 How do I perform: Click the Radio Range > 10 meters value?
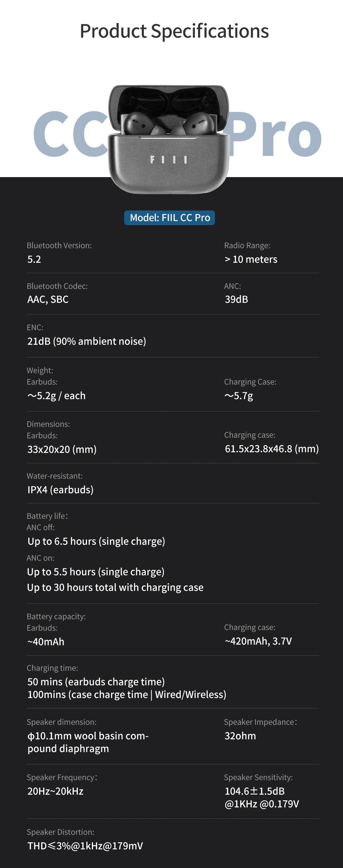(x=251, y=259)
